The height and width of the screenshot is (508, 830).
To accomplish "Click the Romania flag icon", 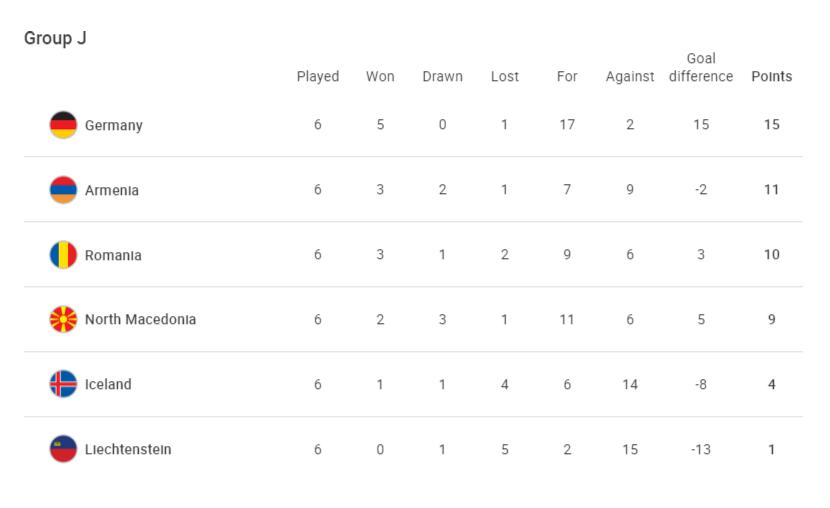I will click(64, 255).
